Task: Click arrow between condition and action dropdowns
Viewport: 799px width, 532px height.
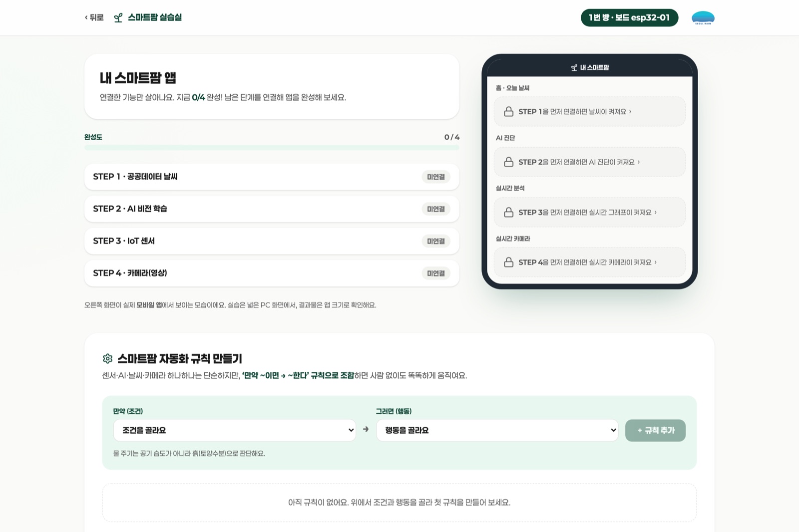Action: pos(366,429)
